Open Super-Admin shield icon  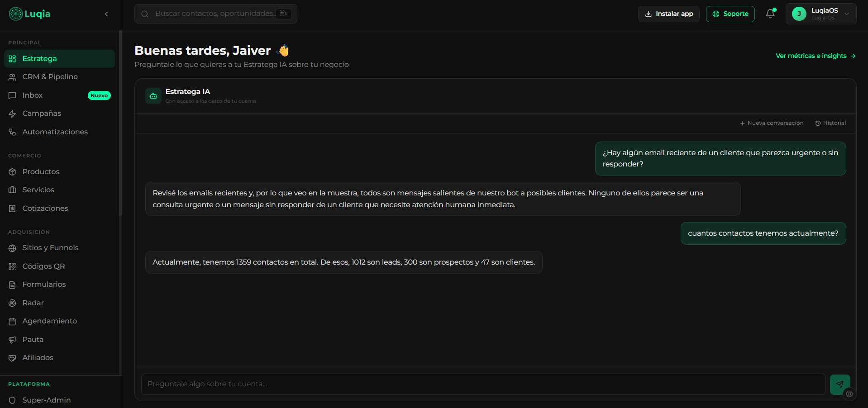[12, 400]
